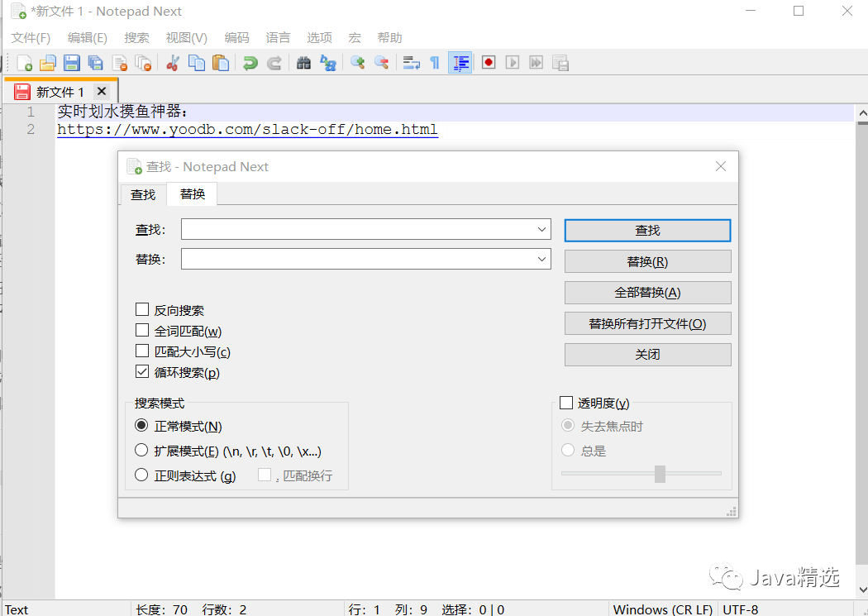Select the 正常模式 radio button

point(141,426)
